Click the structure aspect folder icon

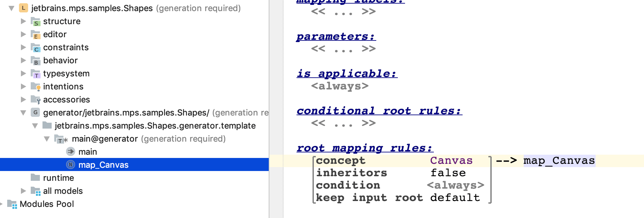(35, 21)
